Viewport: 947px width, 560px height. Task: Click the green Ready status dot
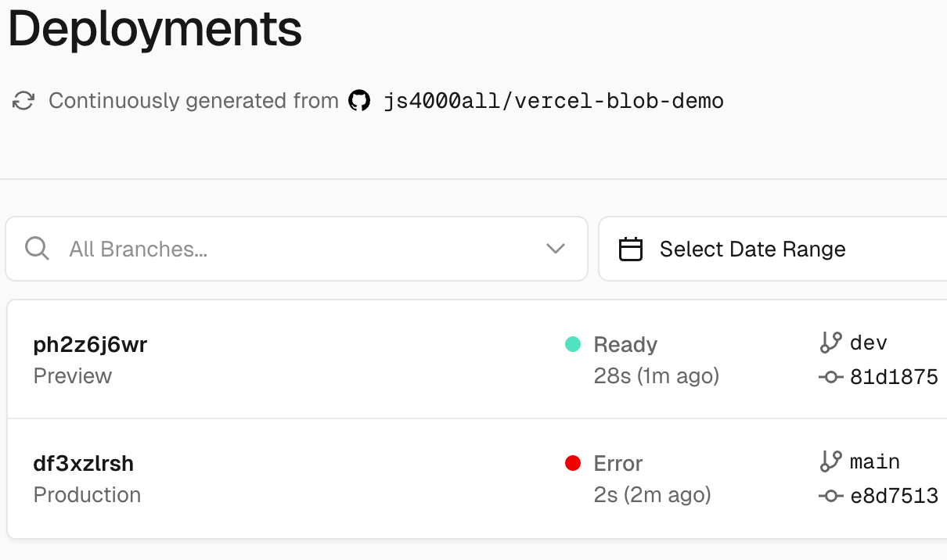click(573, 344)
